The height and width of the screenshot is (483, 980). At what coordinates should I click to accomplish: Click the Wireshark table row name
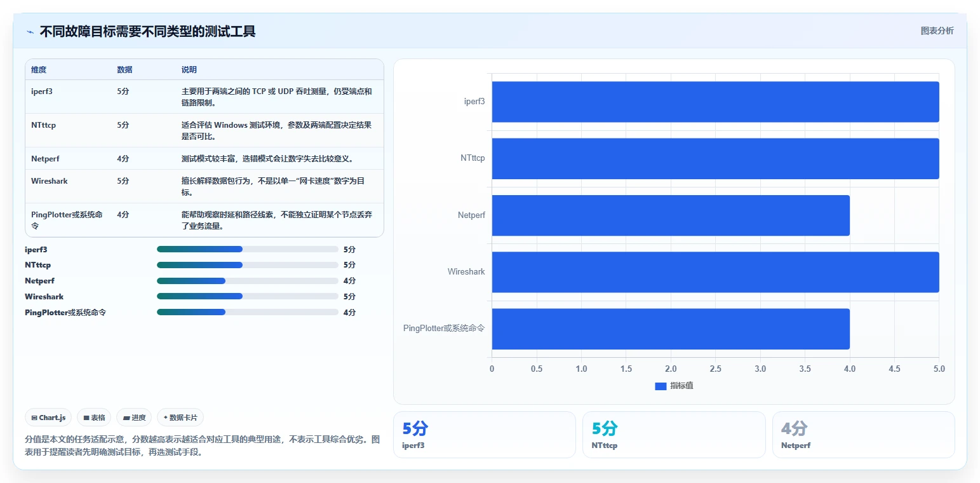(49, 181)
